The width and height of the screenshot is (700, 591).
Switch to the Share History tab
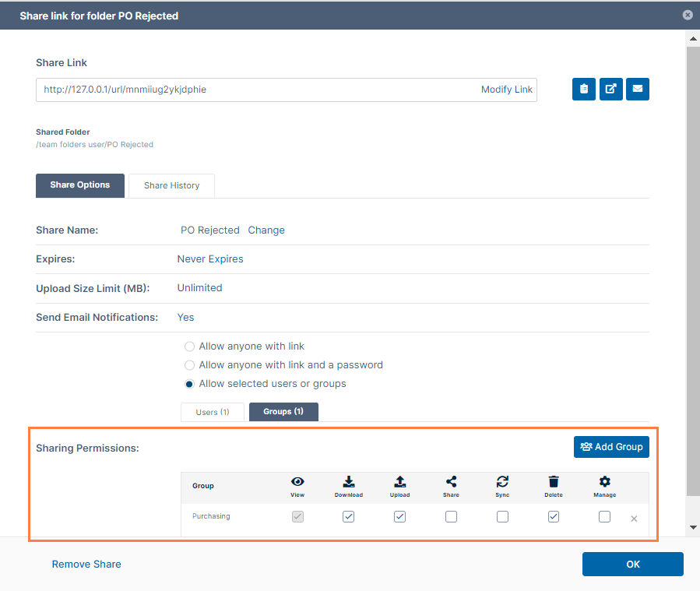point(171,185)
